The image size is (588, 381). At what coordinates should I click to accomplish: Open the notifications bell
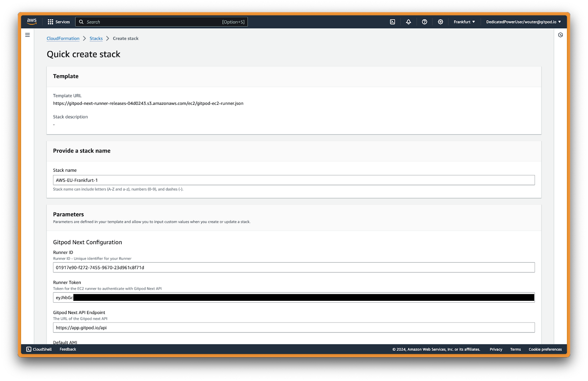click(408, 22)
